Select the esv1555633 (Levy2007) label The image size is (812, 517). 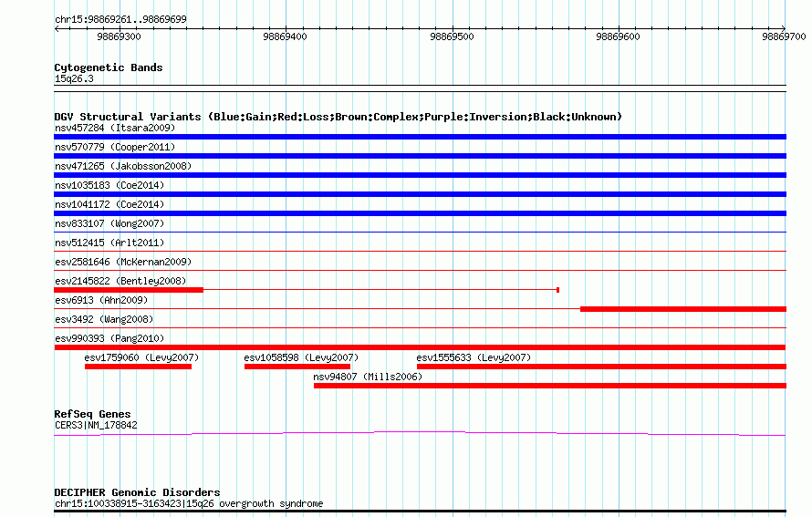(474, 357)
